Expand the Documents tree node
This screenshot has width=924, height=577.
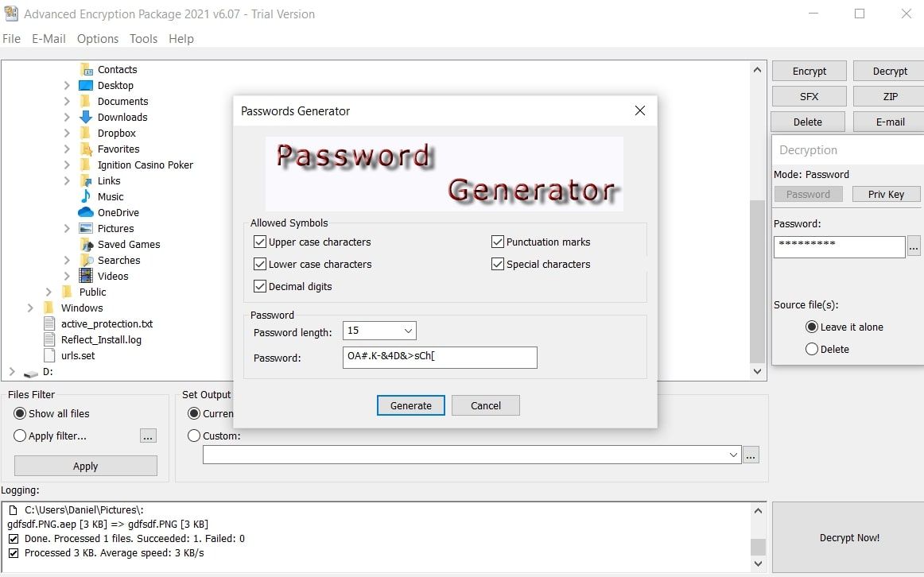(67, 101)
